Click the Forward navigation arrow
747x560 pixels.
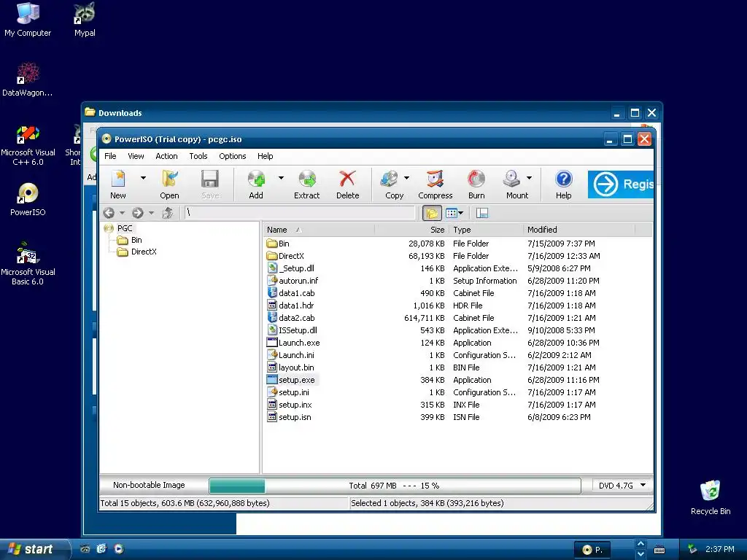pos(138,213)
